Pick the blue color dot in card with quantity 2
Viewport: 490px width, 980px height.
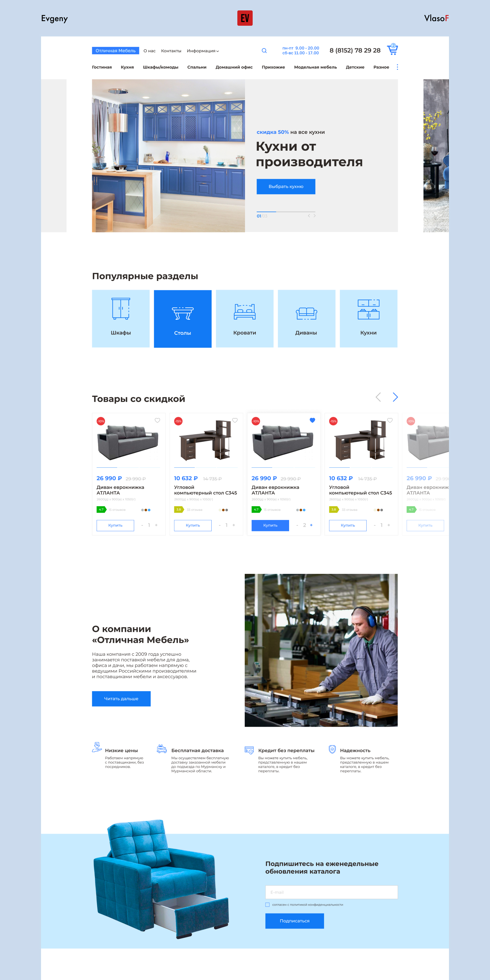coord(304,510)
